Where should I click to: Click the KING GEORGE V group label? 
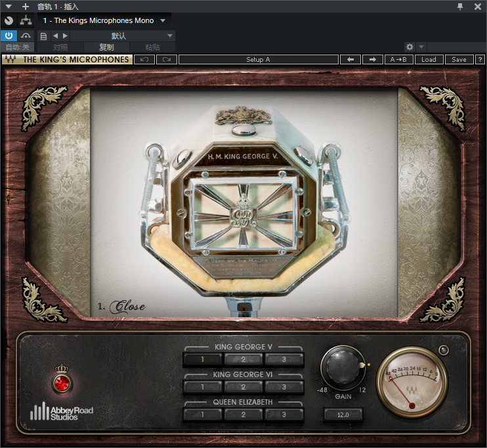(x=243, y=347)
